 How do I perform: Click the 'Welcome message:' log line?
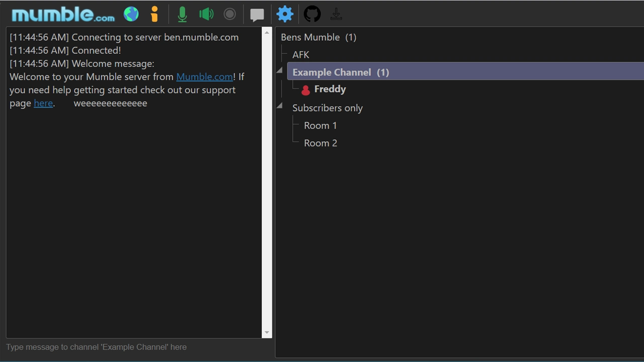82,64
